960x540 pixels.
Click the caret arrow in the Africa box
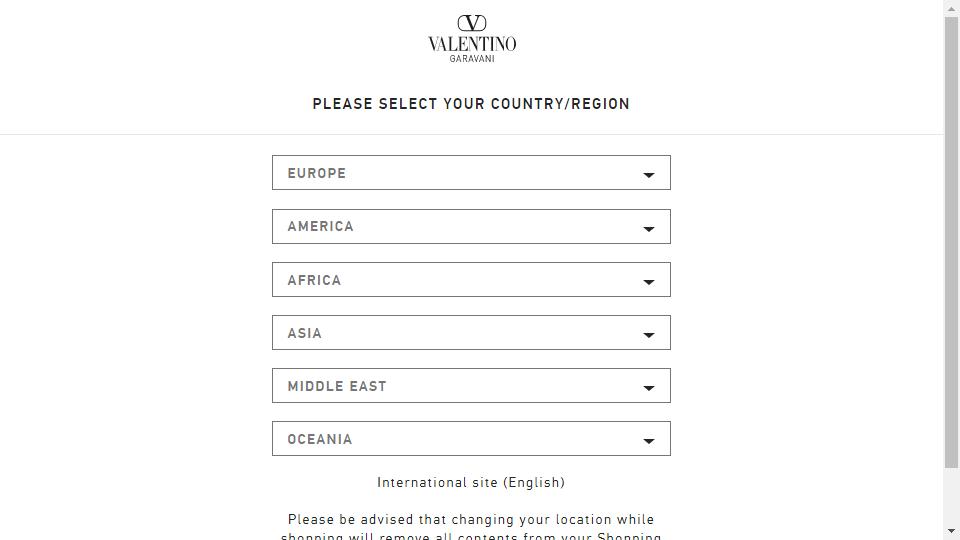[648, 282]
